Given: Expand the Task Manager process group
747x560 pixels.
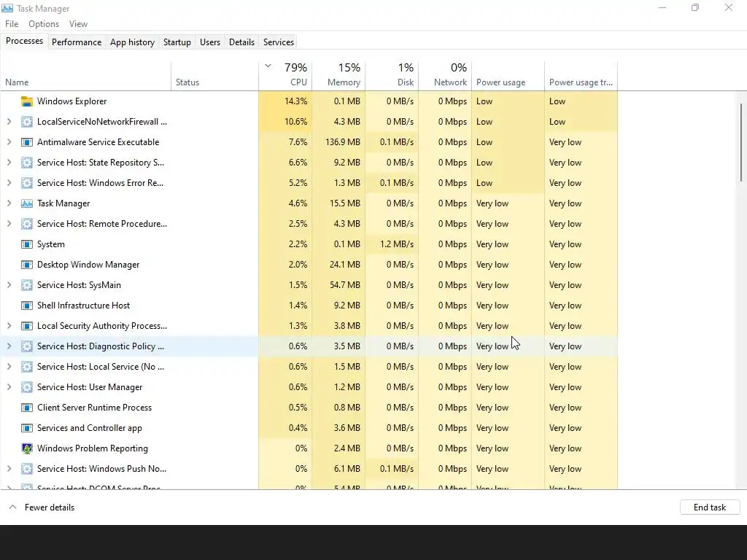Looking at the screenshot, I should (x=9, y=204).
